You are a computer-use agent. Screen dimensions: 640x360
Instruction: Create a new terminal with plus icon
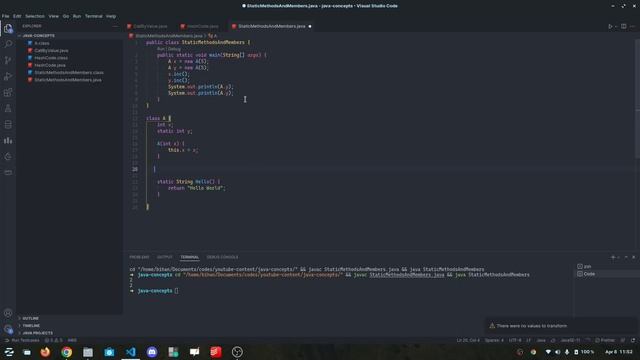pyautogui.click(x=613, y=257)
